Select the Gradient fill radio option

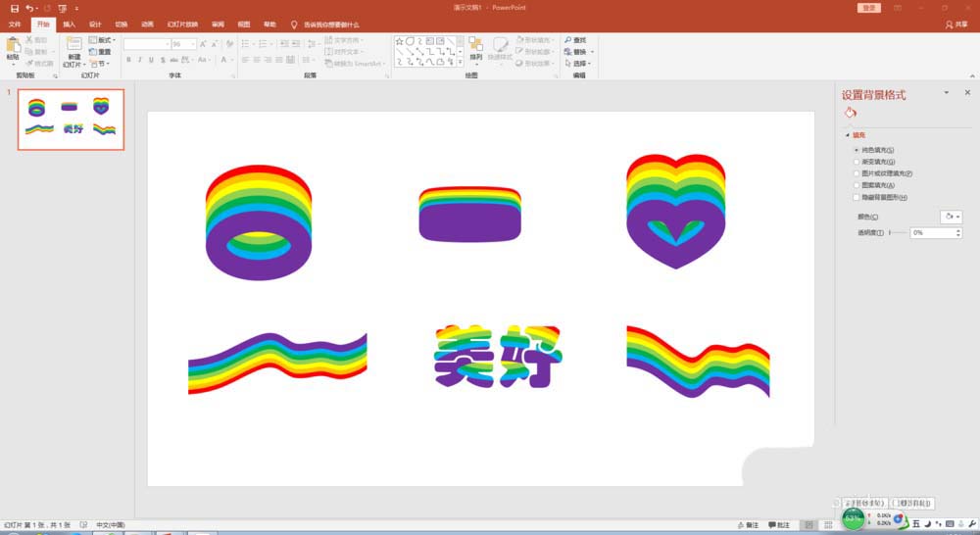coord(857,162)
